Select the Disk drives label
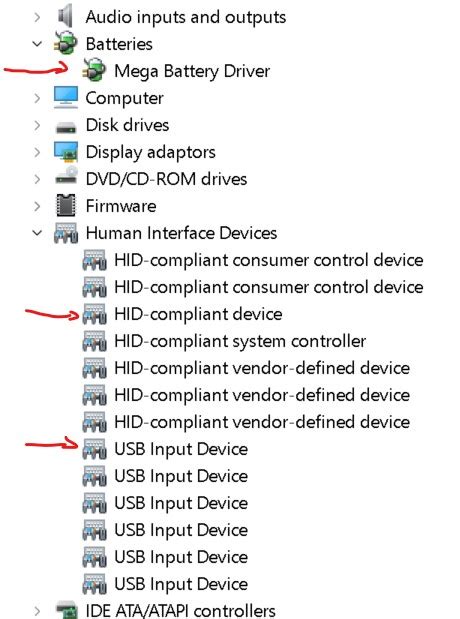Image resolution: width=460 pixels, height=619 pixels. (x=127, y=125)
